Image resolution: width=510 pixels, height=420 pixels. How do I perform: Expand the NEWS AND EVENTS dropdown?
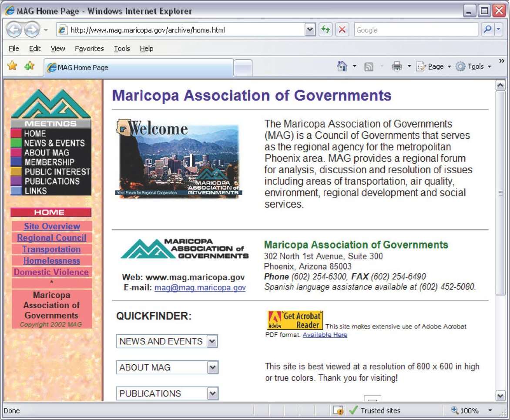(x=212, y=342)
